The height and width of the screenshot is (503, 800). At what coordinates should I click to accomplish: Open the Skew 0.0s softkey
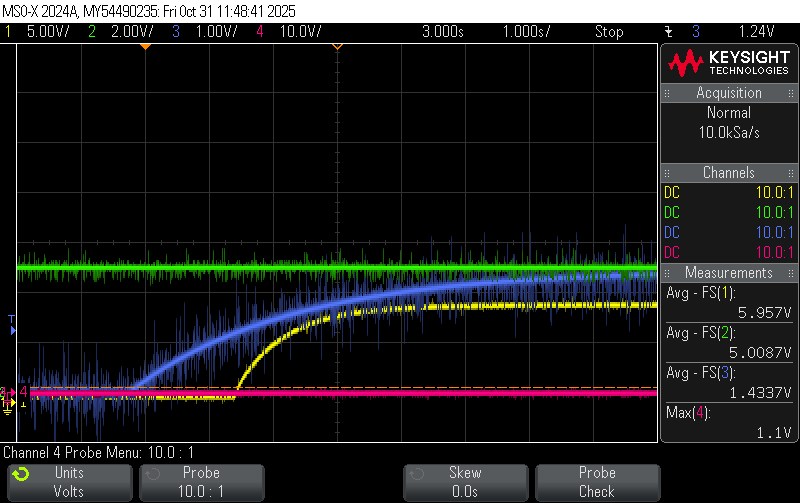tap(465, 483)
